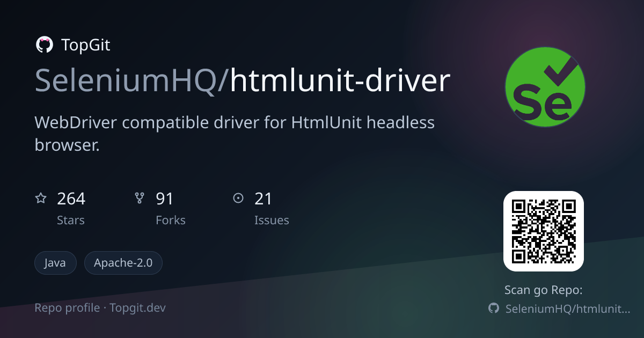The image size is (644, 338).
Task: Click the green Selenium logo
Action: (x=545, y=87)
